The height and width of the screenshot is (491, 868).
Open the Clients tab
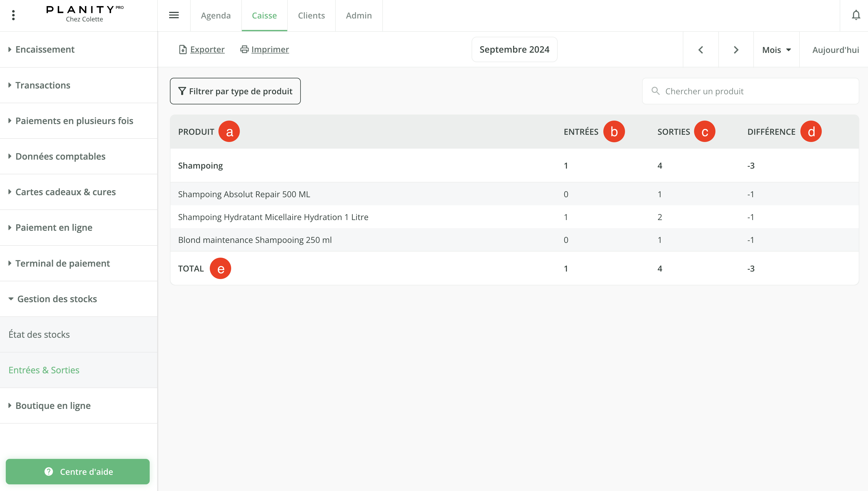(x=311, y=16)
